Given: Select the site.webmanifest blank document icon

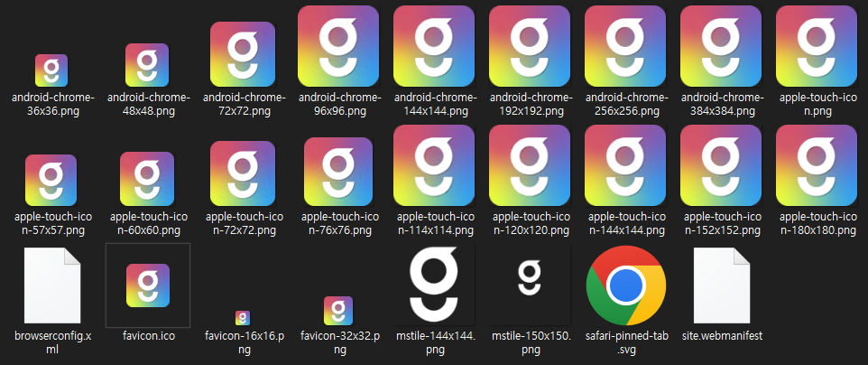Looking at the screenshot, I should pos(722,285).
